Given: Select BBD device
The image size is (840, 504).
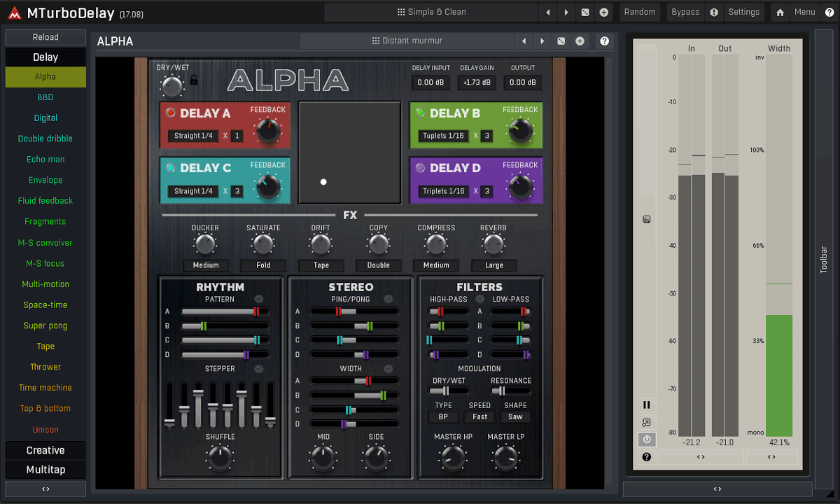Looking at the screenshot, I should click(45, 97).
